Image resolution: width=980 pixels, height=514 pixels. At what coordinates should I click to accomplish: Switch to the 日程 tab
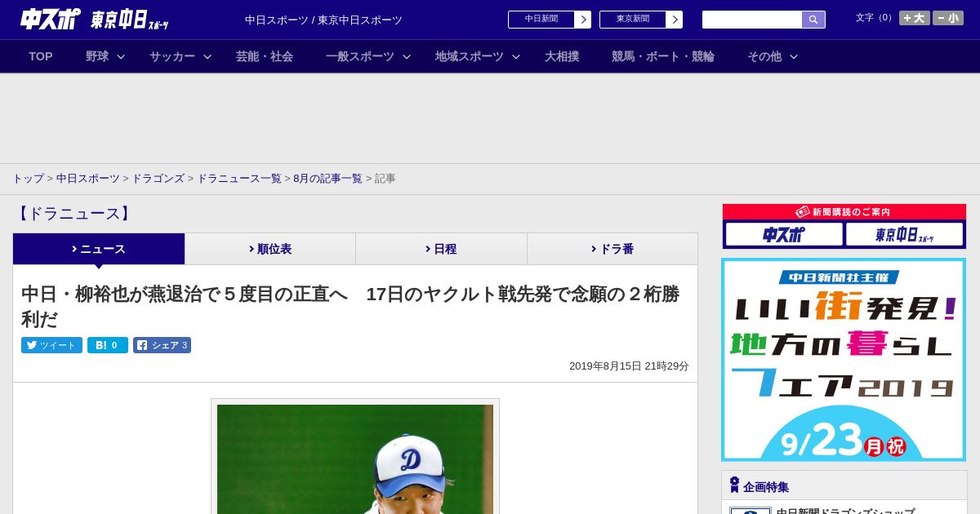441,249
